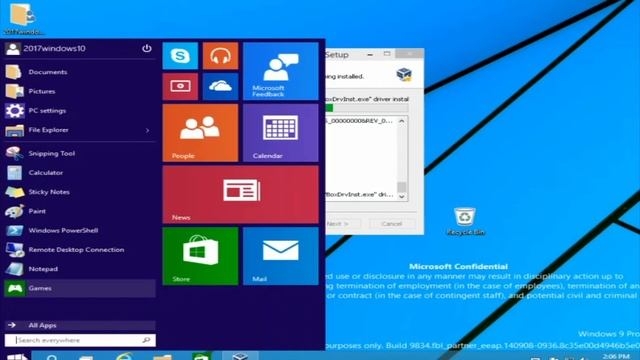Click the Next button in Setup window
This screenshot has height=360, width=640.
click(x=343, y=224)
